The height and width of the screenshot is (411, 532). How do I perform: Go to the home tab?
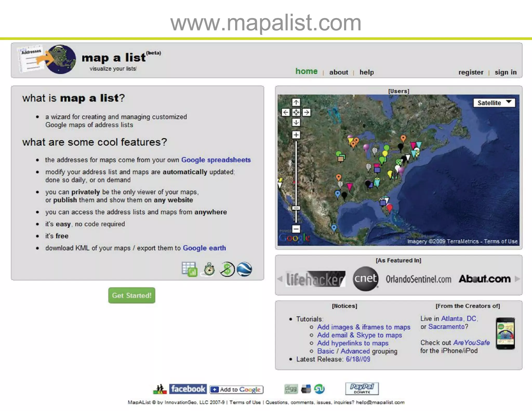click(x=307, y=71)
